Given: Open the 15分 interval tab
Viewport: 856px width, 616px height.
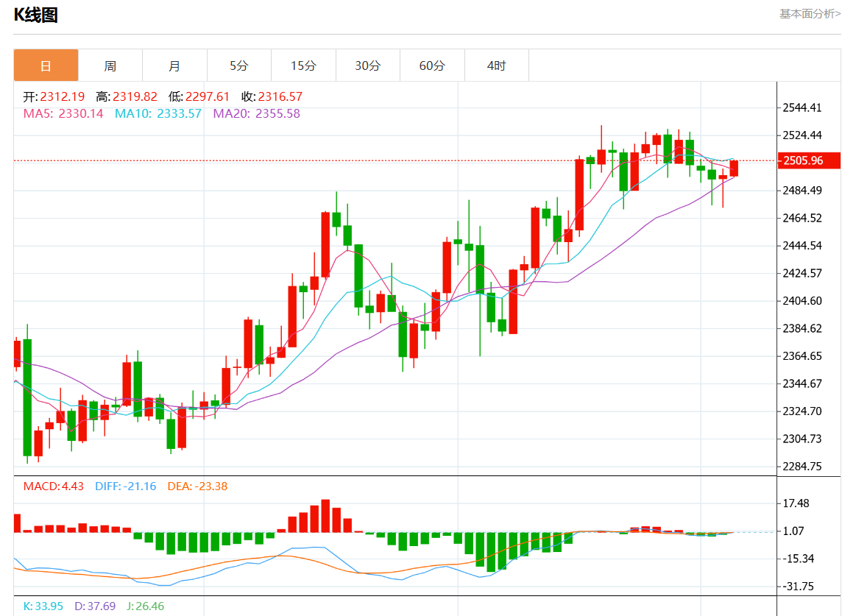Looking at the screenshot, I should click(303, 66).
